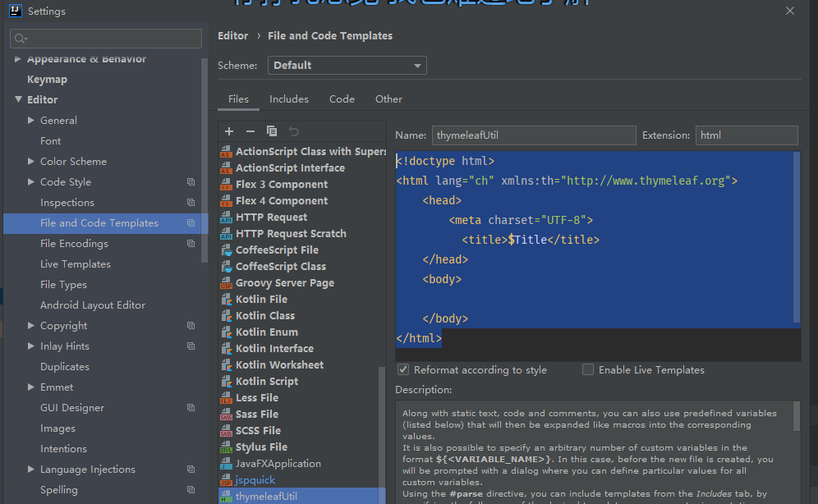The height and width of the screenshot is (504, 818).
Task: Collapse the Editor section
Action: pos(18,99)
